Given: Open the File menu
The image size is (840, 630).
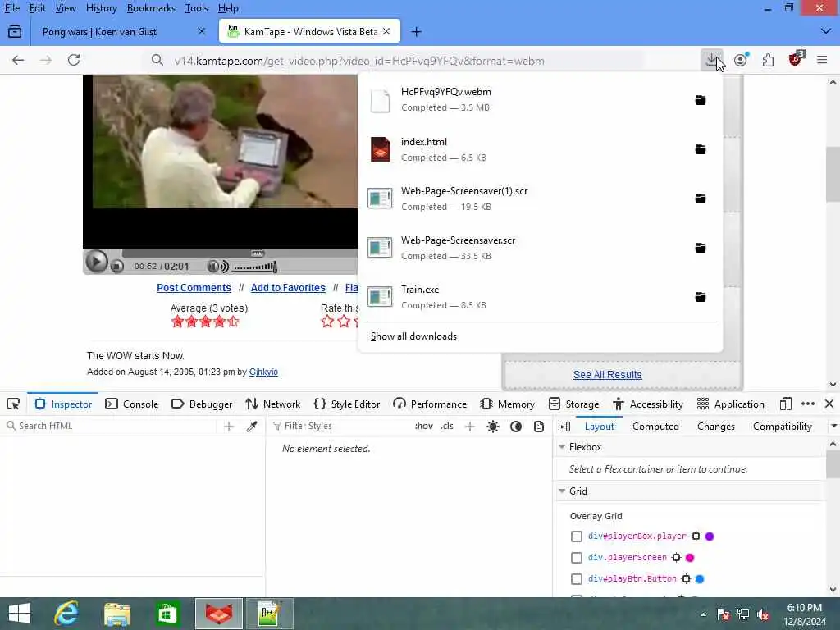Looking at the screenshot, I should (11, 8).
